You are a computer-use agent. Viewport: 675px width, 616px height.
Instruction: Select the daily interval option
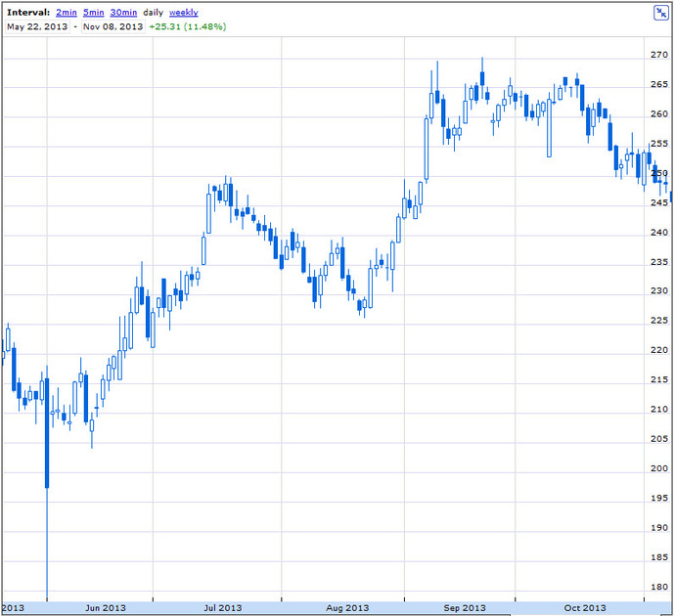pos(153,13)
